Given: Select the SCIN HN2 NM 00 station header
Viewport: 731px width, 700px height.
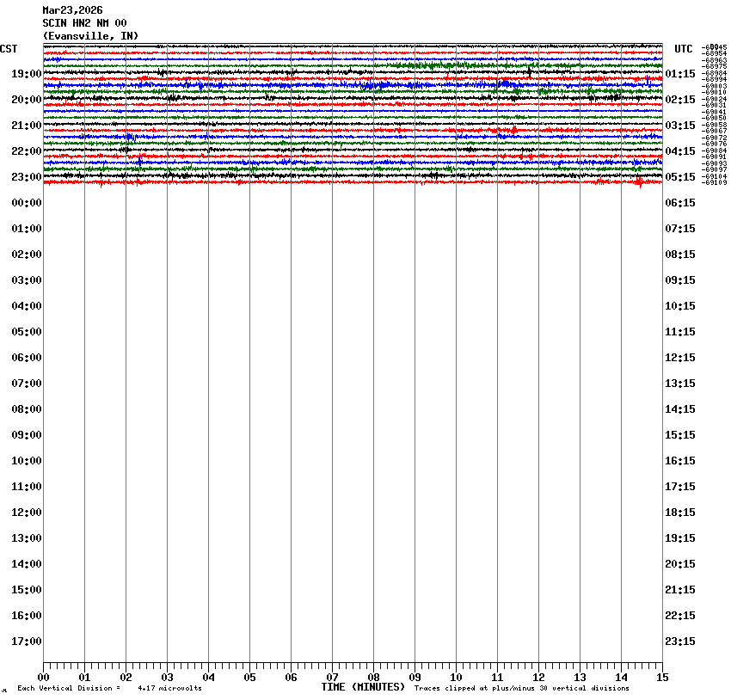Looking at the screenshot, I should pyautogui.click(x=84, y=23).
